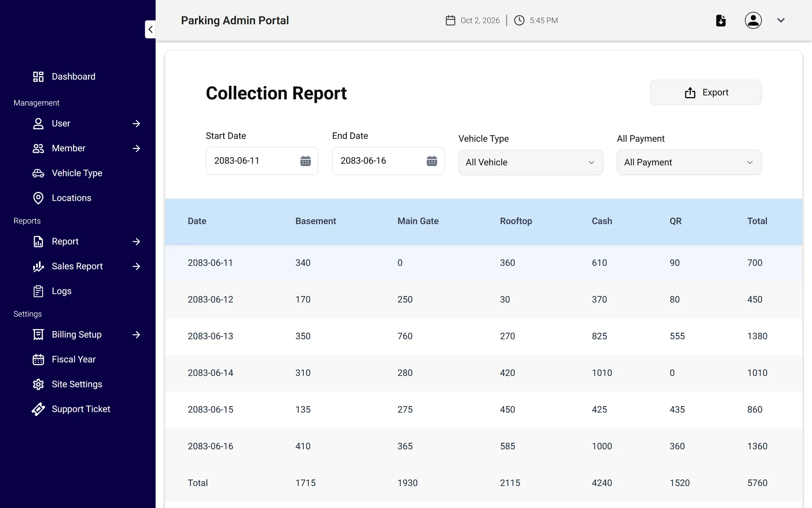
Task: Collapse the sidebar with the chevron button
Action: pyautogui.click(x=151, y=29)
